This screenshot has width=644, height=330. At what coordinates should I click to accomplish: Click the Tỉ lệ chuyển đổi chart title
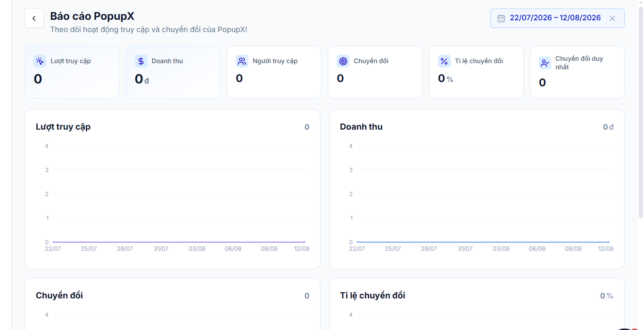372,296
